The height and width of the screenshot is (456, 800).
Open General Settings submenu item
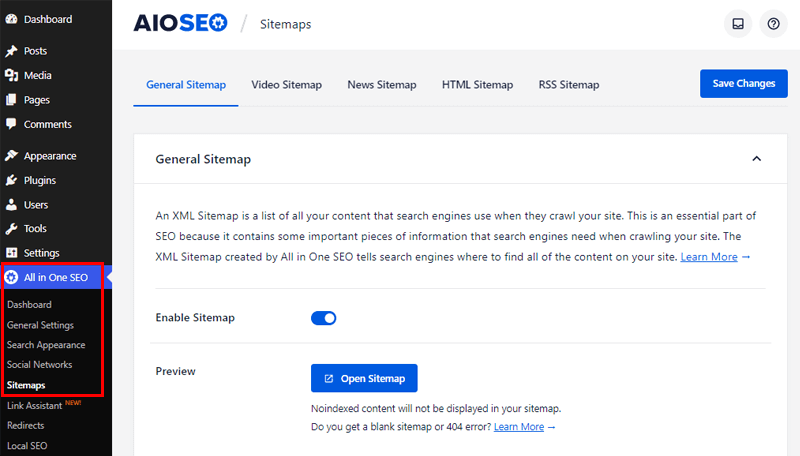click(x=40, y=325)
